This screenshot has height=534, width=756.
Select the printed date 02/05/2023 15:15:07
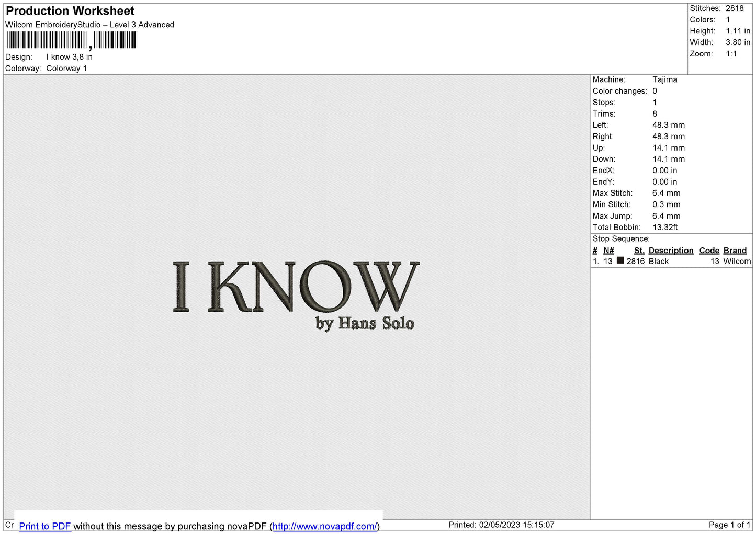click(x=516, y=525)
